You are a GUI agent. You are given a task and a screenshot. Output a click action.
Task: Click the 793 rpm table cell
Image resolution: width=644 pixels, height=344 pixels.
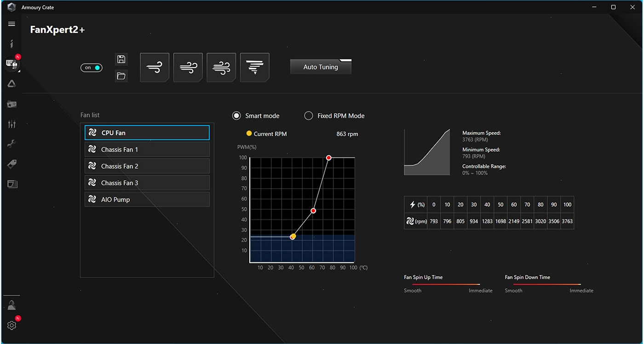coord(434,221)
